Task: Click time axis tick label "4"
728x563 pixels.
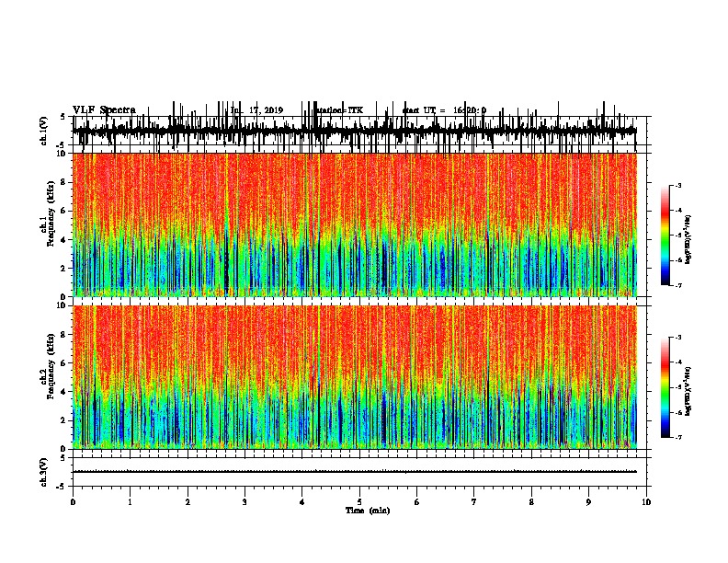Action: coord(302,502)
